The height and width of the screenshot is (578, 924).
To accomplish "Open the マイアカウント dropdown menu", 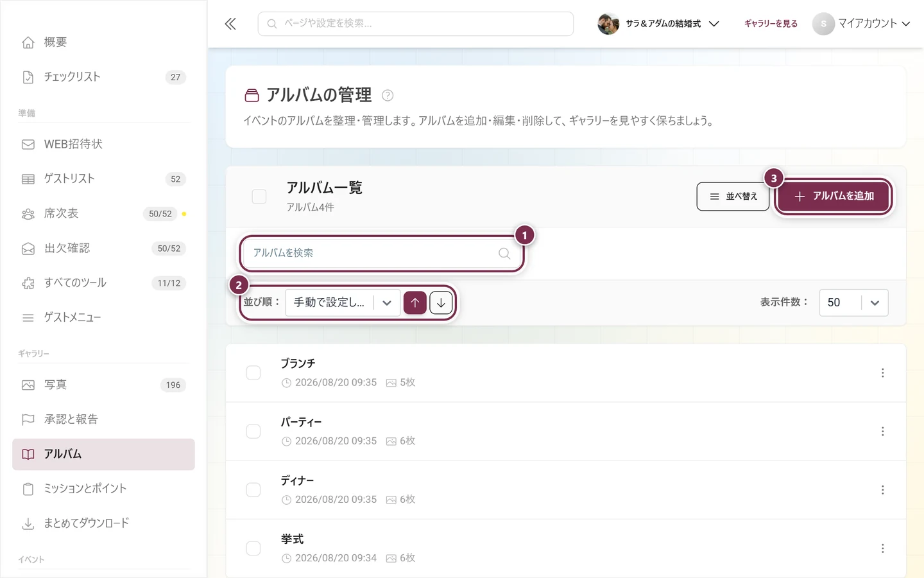I will (861, 24).
